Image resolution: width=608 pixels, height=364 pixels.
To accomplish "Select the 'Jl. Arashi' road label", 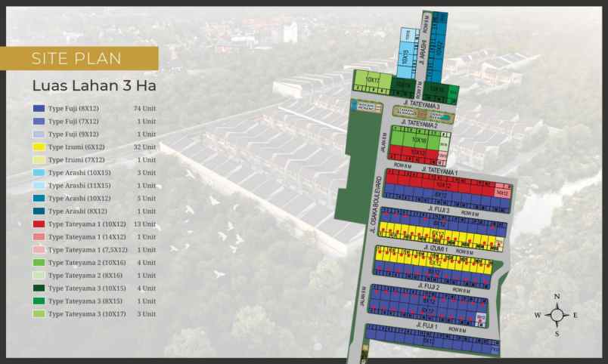I will pos(423,51).
